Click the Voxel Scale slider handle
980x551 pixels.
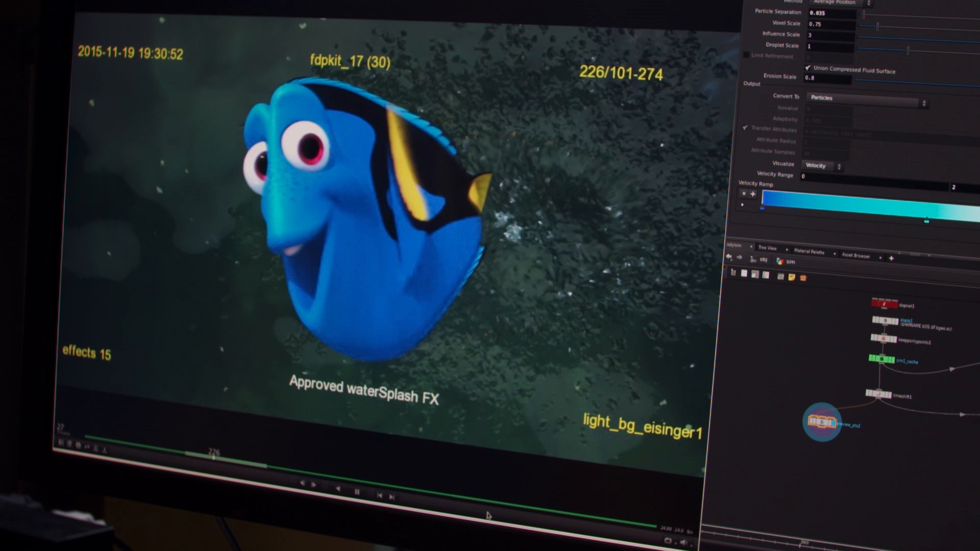click(877, 26)
